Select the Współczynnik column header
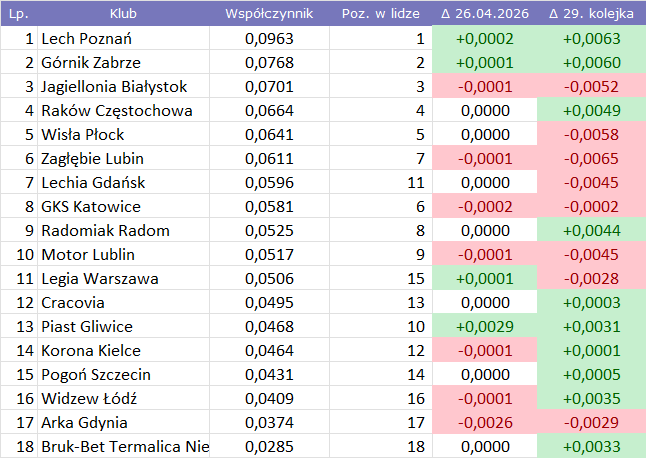 click(x=269, y=15)
